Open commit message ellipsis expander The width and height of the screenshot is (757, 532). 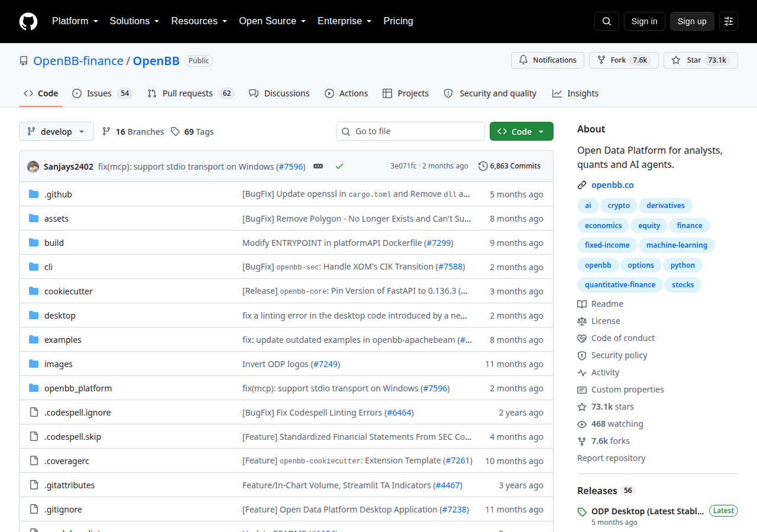tap(318, 166)
